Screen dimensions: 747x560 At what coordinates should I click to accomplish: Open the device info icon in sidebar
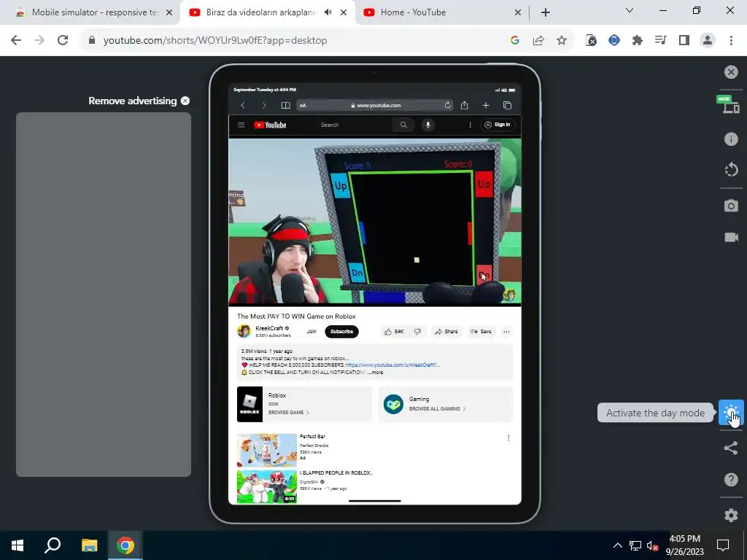tap(731, 139)
